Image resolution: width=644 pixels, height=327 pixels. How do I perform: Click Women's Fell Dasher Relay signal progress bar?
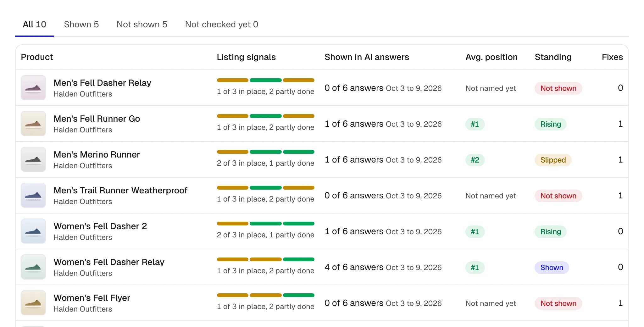[x=266, y=259]
